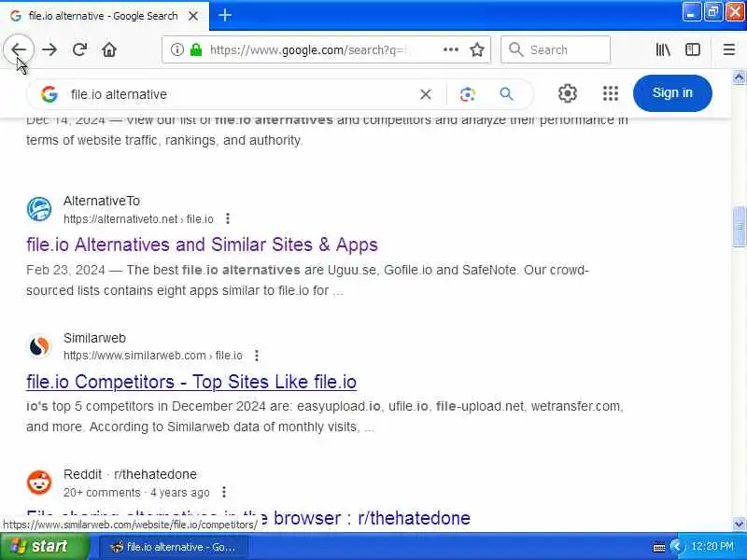Viewport: 747px width, 560px height.
Task: Click the vertical scrollbar thumb
Action: tap(739, 226)
